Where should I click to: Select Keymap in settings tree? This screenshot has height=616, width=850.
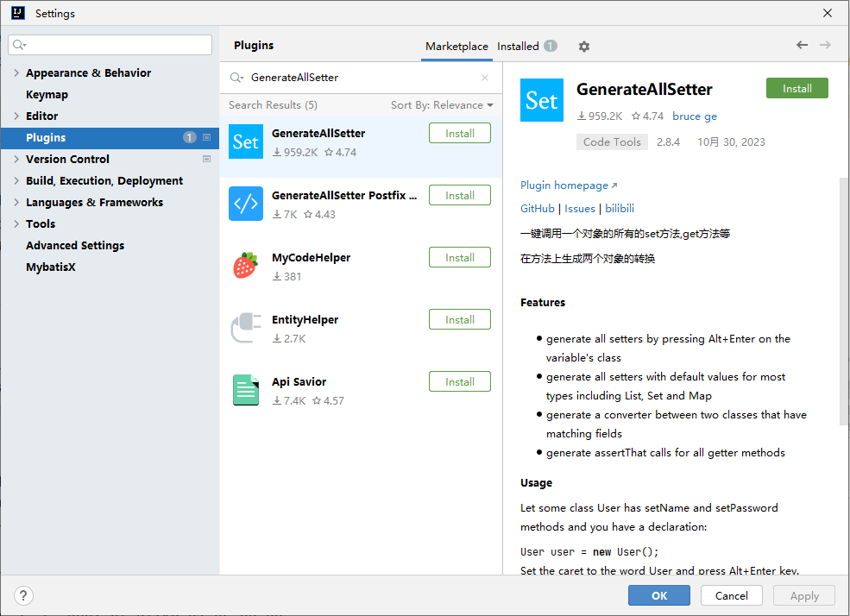(x=47, y=94)
